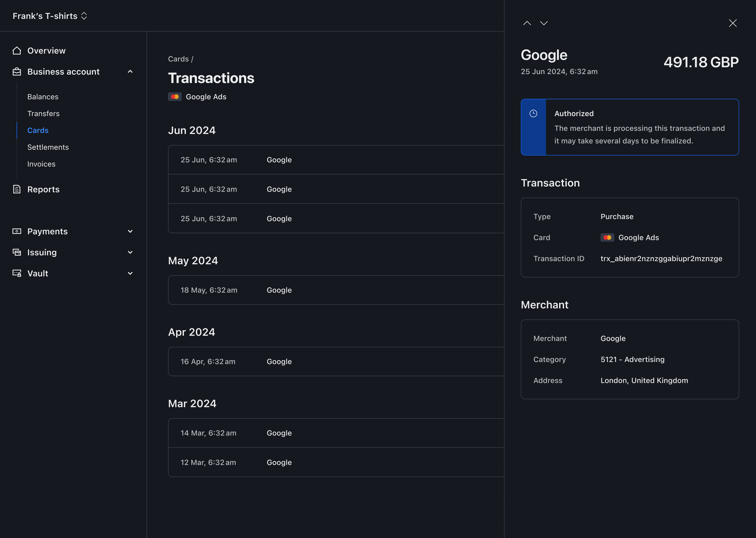The image size is (756, 538).
Task: Go to previous transaction with up arrow
Action: tap(527, 23)
